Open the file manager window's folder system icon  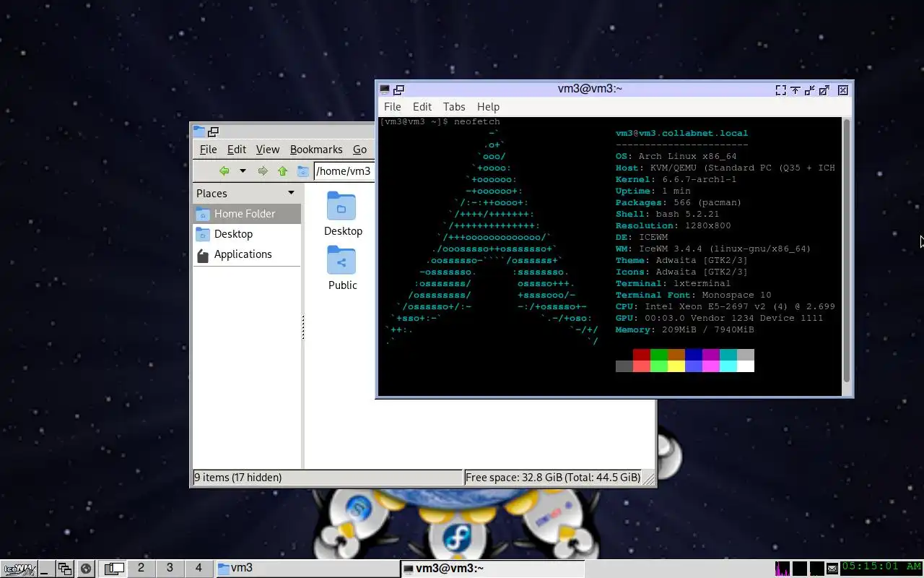[x=199, y=132]
